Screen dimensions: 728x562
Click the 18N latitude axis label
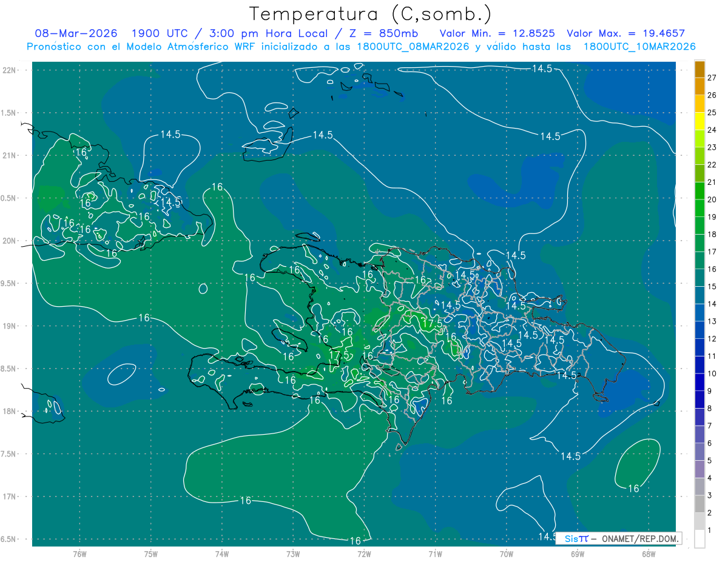10,412
